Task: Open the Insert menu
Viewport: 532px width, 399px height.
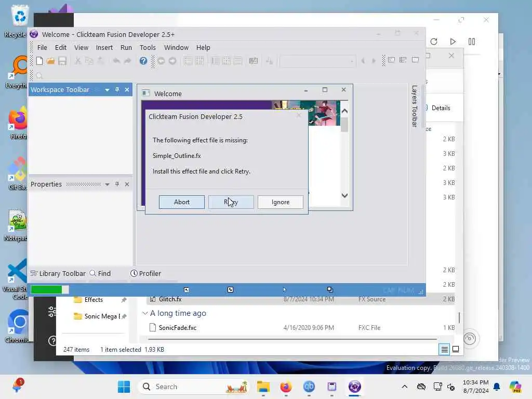Action: [x=104, y=47]
